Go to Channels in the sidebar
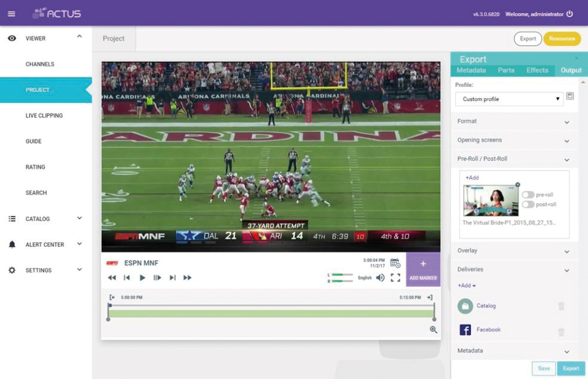588x379 pixels. (40, 64)
